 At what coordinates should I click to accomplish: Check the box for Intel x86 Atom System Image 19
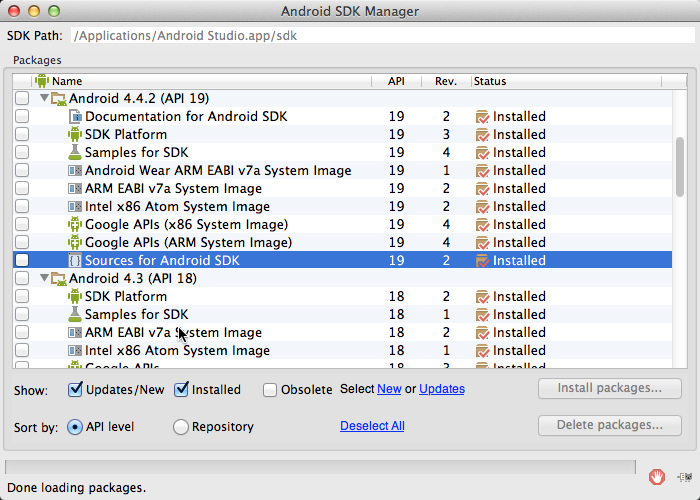pos(22,207)
